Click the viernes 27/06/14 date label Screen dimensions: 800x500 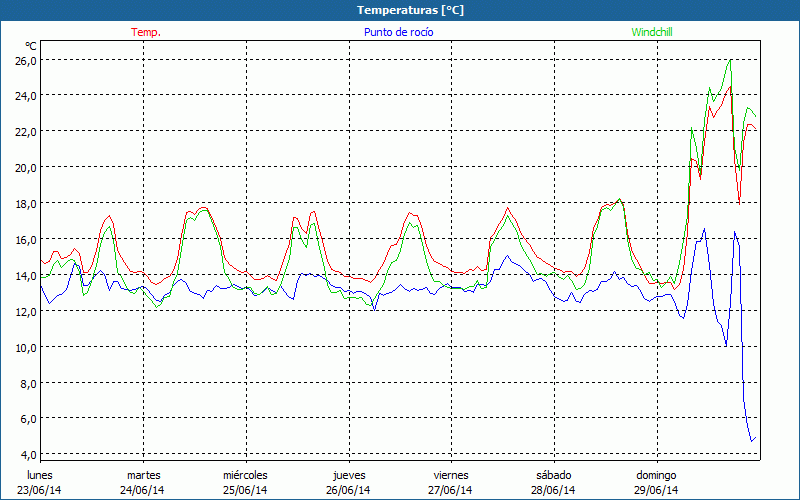(x=450, y=483)
